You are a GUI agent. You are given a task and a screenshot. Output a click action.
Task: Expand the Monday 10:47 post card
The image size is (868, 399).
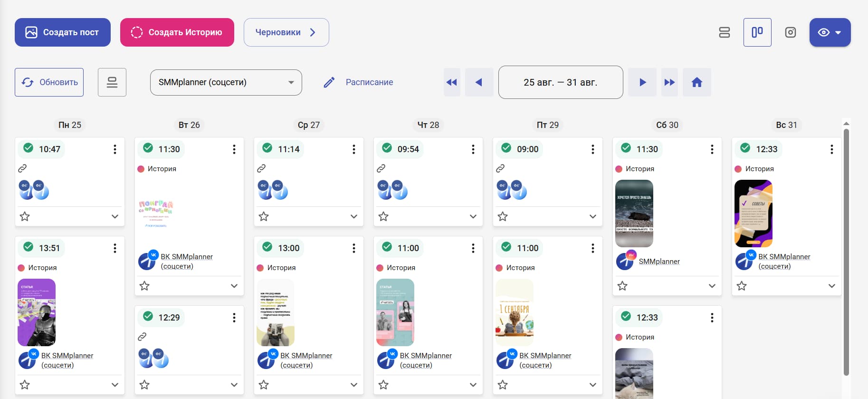click(x=115, y=216)
